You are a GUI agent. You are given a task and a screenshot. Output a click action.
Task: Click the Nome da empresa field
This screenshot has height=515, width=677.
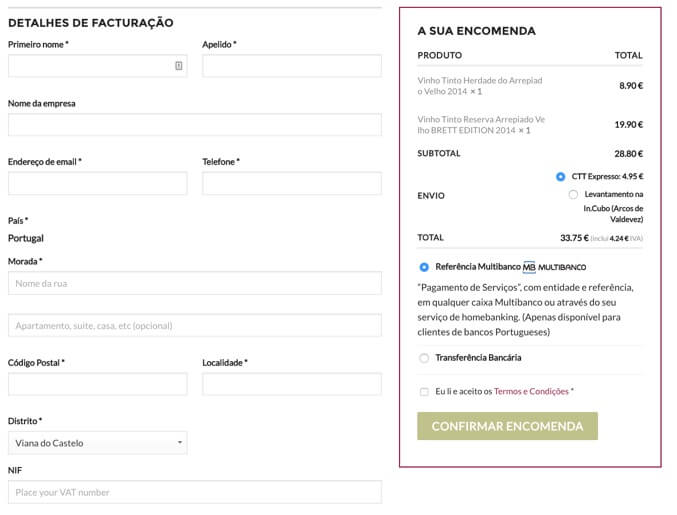click(194, 125)
